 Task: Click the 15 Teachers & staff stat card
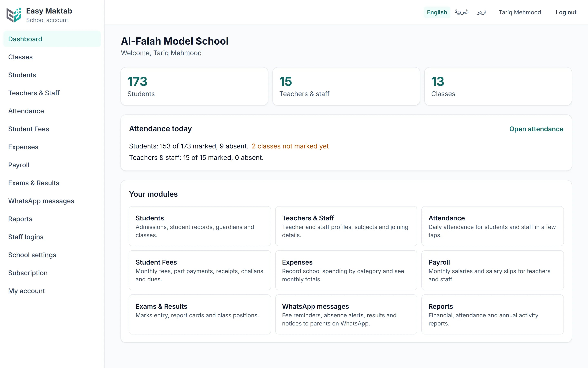click(346, 86)
